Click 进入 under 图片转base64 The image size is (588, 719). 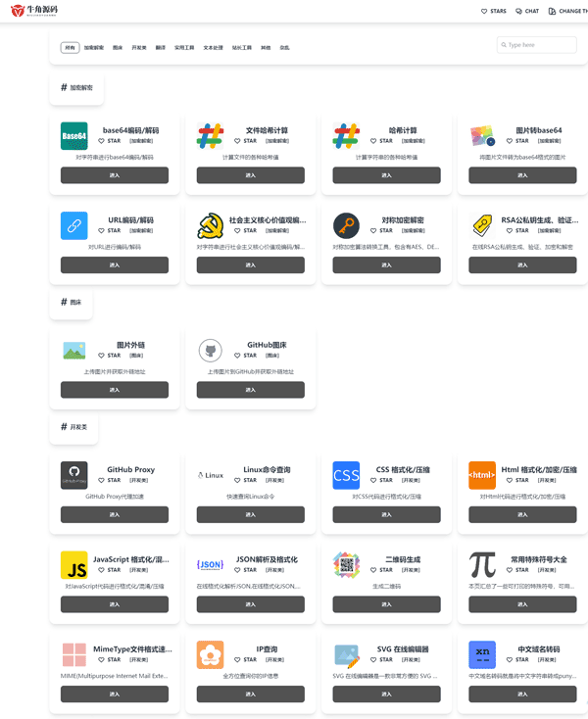[522, 175]
